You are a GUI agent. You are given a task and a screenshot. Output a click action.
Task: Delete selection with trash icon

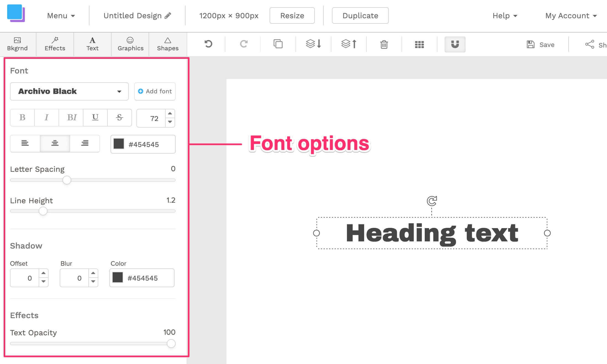[x=384, y=44]
